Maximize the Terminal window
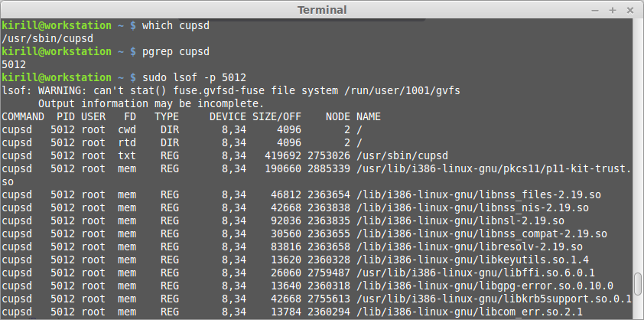Screen dimensions: 644x320 613,10
